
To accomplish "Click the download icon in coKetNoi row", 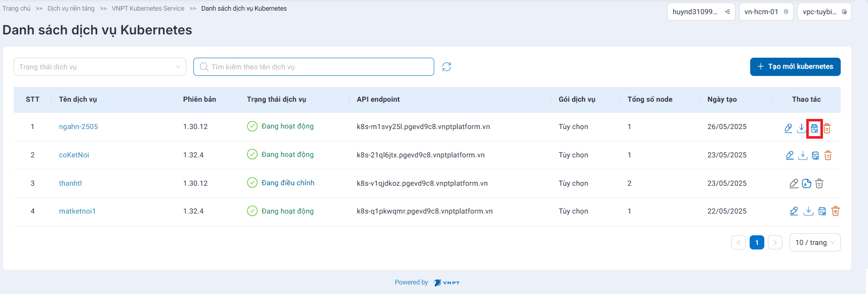I will pos(803,155).
